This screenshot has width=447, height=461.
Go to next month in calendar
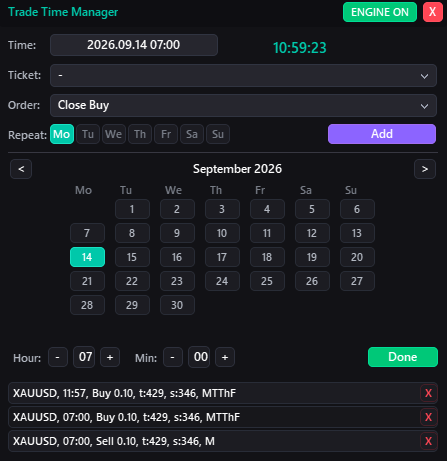[425, 169]
